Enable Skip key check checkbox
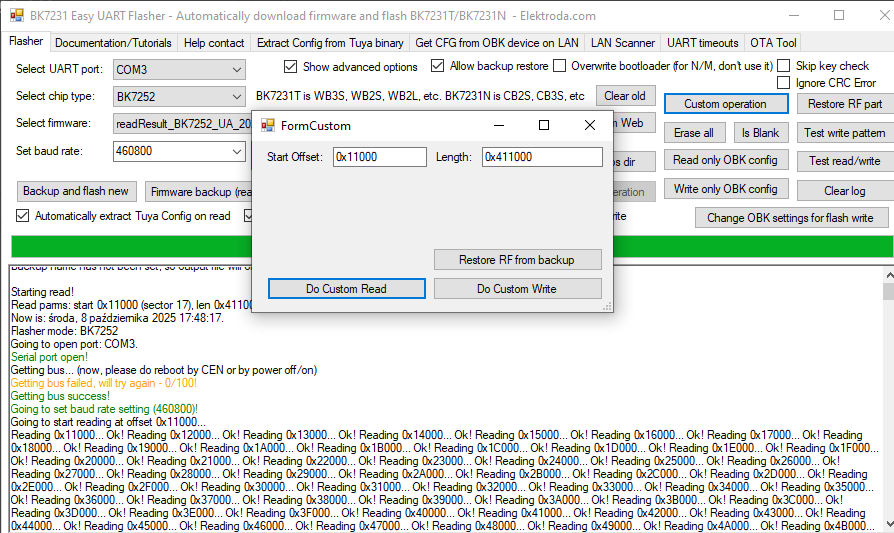894x533 pixels. point(784,66)
